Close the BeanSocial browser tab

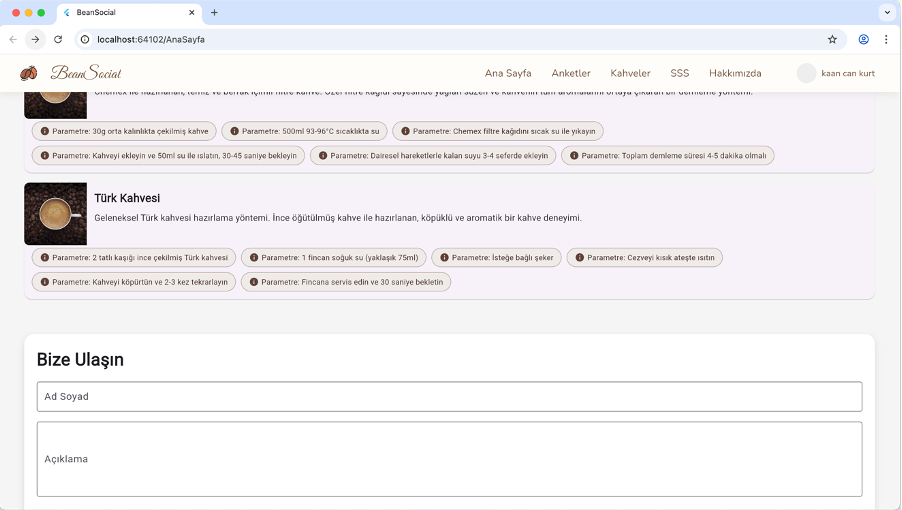pyautogui.click(x=192, y=12)
